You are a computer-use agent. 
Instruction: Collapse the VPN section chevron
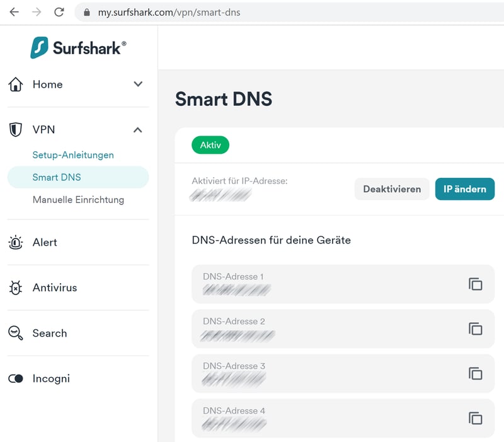pos(138,129)
